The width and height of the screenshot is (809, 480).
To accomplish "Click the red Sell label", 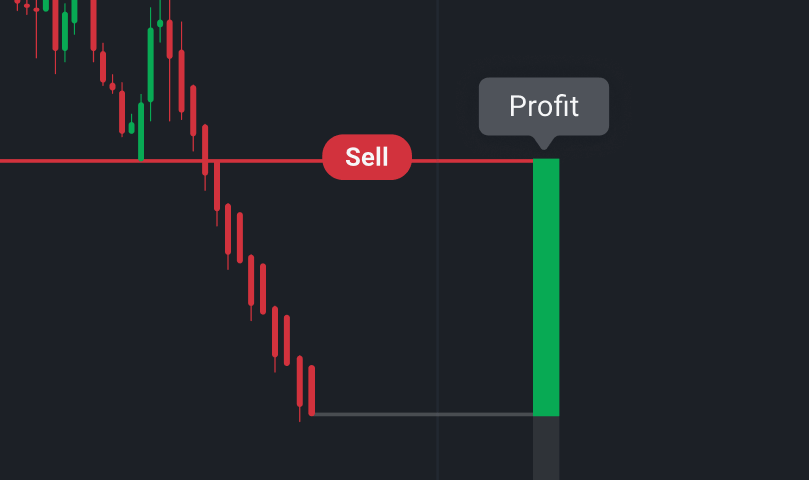I will [366, 157].
